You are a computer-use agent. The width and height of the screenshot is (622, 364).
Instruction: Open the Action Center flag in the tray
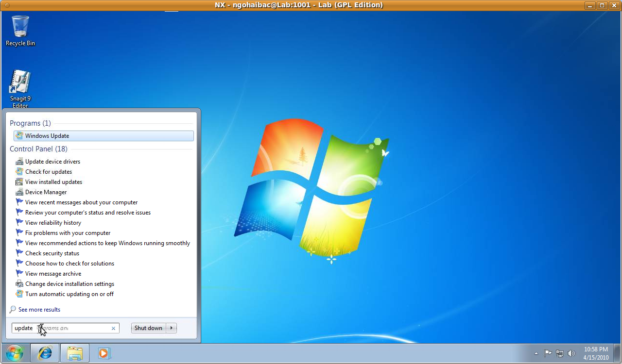(x=548, y=353)
